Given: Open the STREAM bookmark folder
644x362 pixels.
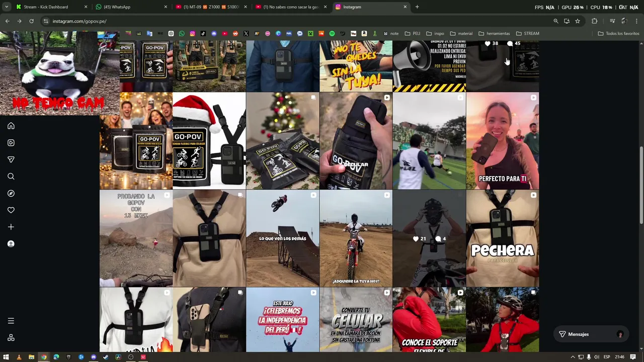Looking at the screenshot, I should (x=528, y=34).
